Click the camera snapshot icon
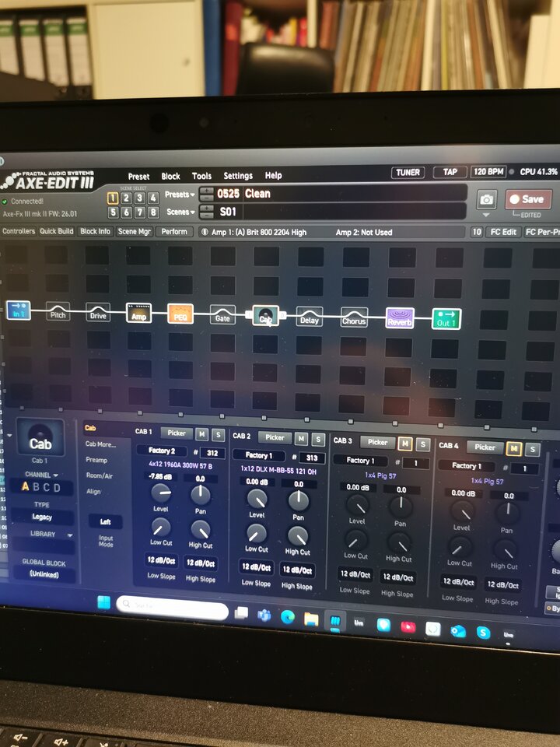Image resolution: width=560 pixels, height=747 pixels. click(x=486, y=200)
